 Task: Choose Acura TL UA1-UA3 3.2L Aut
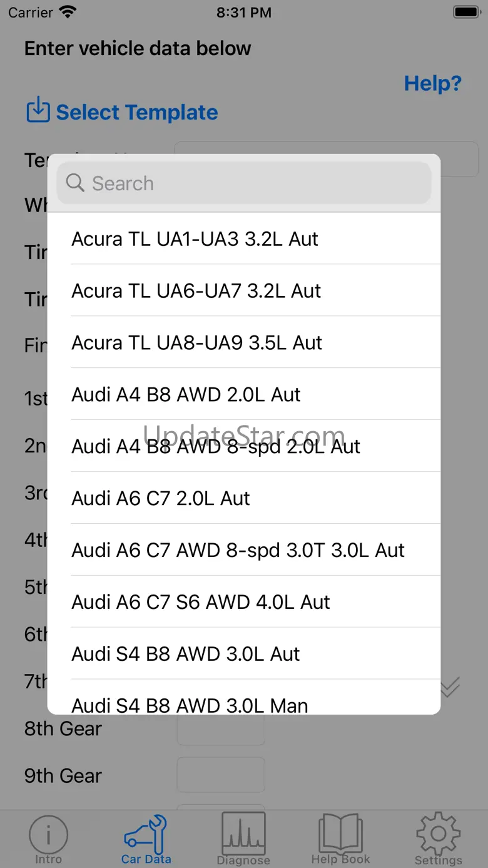click(x=244, y=238)
